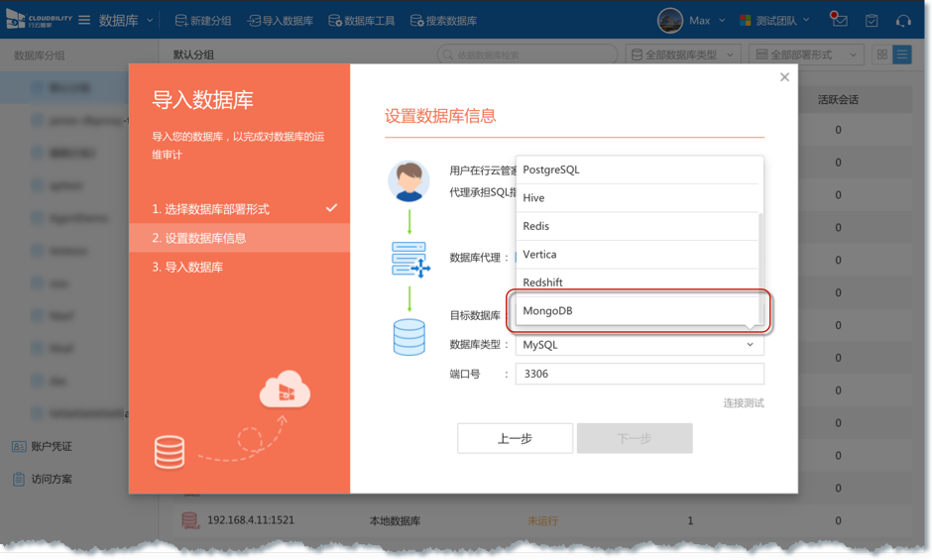Viewport: 932px width, 560px height.
Task: Expand the 全部数据库类型 filter dropdown
Action: click(x=684, y=56)
